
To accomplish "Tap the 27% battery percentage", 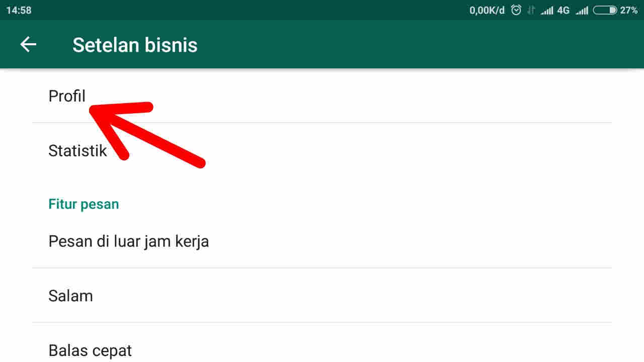I will [628, 10].
